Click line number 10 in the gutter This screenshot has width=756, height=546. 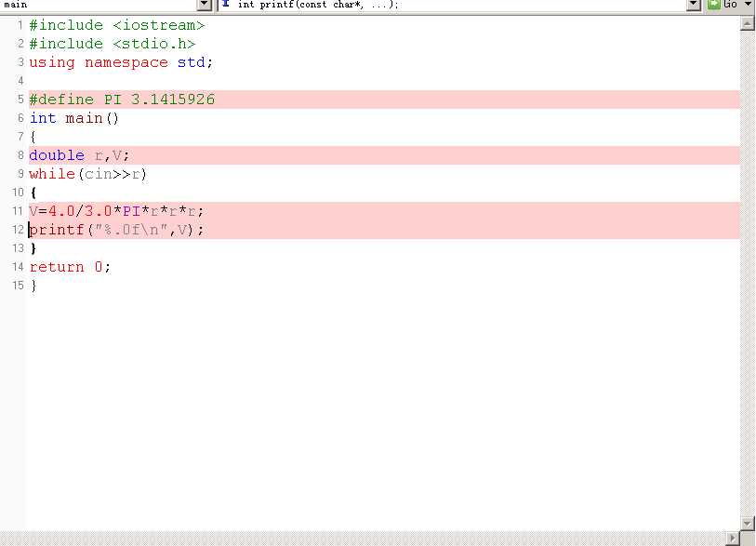(19, 193)
